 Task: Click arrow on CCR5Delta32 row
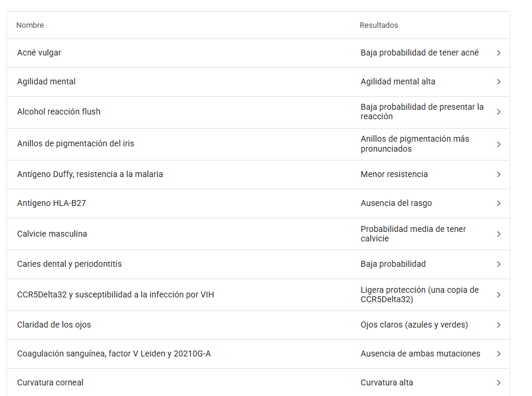(x=498, y=295)
